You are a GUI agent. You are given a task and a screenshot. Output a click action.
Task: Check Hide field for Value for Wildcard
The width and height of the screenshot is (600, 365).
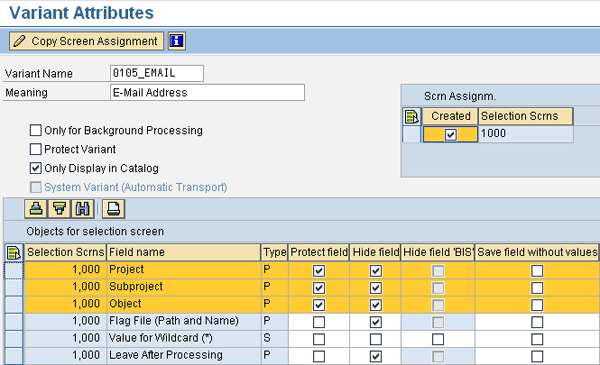[x=375, y=339]
